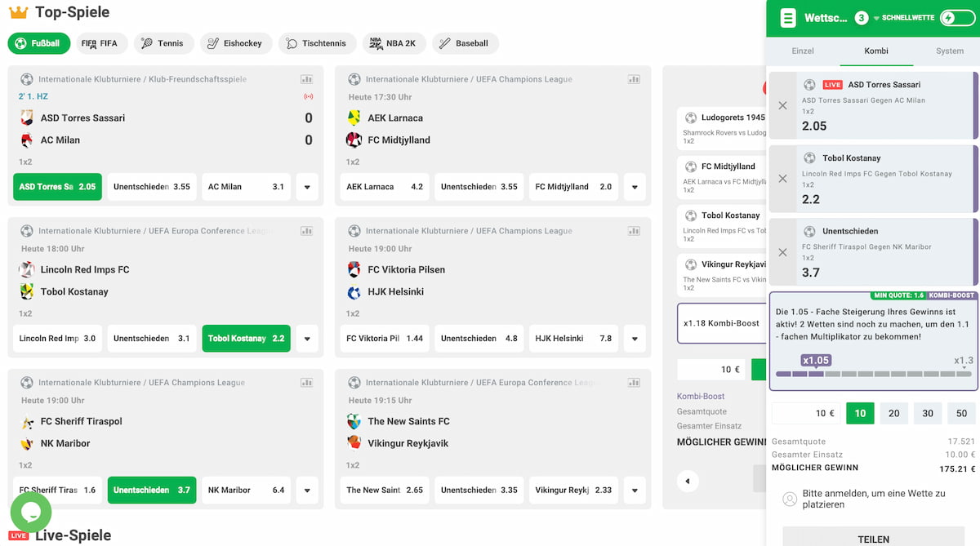
Task: Open statistics for FC Viktoria Pilsen match
Action: (634, 231)
